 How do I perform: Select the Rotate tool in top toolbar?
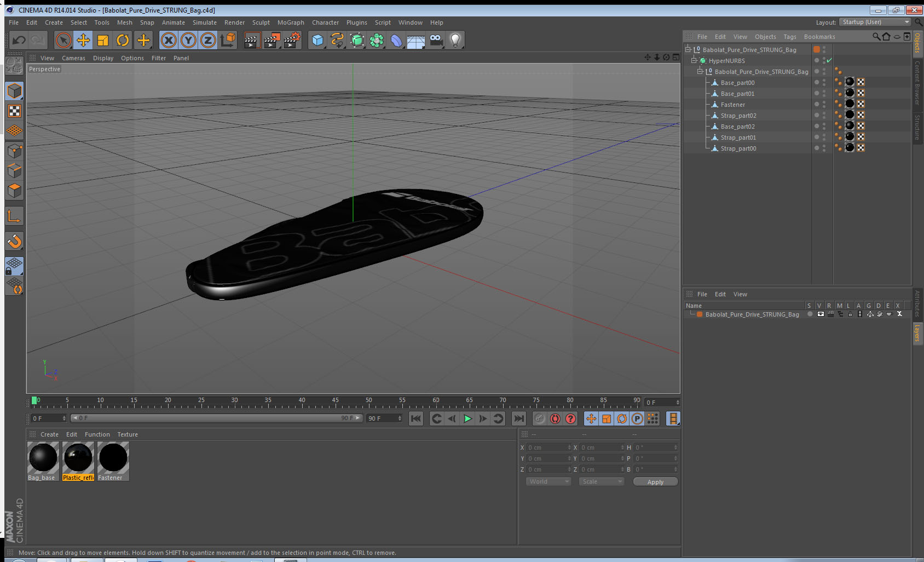(123, 40)
